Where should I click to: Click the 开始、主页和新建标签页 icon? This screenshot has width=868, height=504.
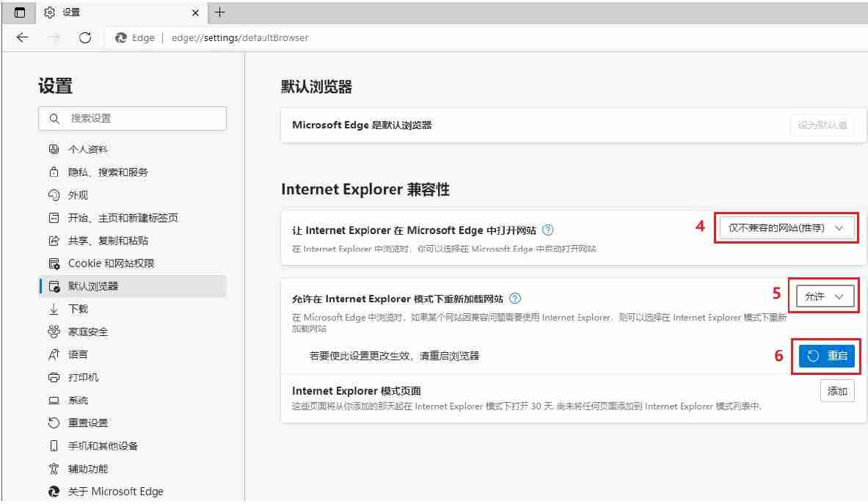[54, 217]
